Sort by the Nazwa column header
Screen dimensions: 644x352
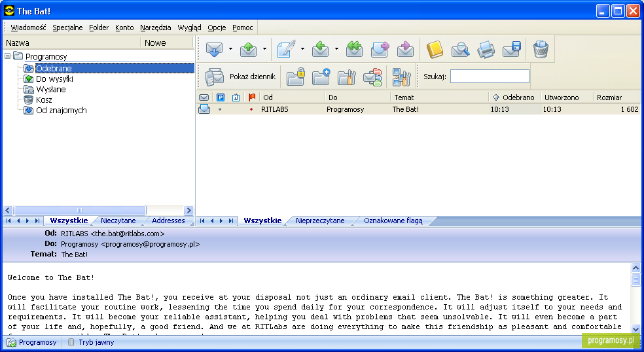click(x=72, y=43)
